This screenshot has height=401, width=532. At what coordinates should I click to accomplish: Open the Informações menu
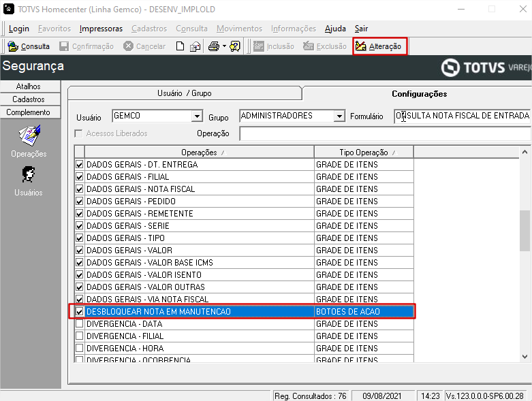[294, 29]
